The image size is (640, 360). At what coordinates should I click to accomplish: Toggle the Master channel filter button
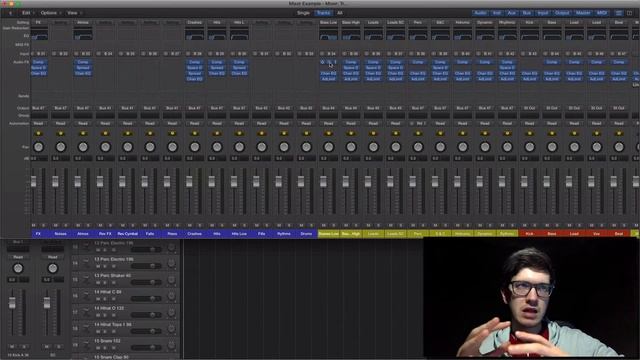(x=583, y=13)
